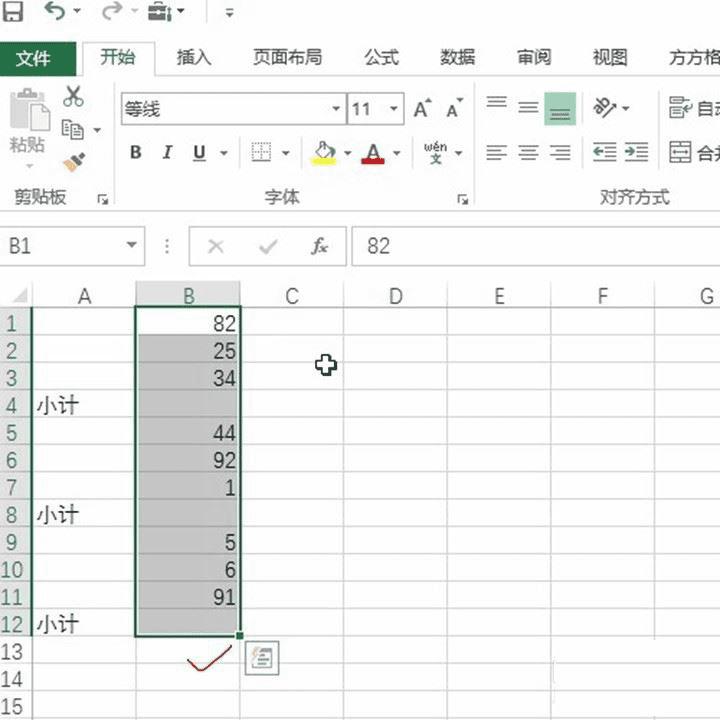The image size is (720, 720).
Task: Open the 文件 tab
Action: coord(38,58)
